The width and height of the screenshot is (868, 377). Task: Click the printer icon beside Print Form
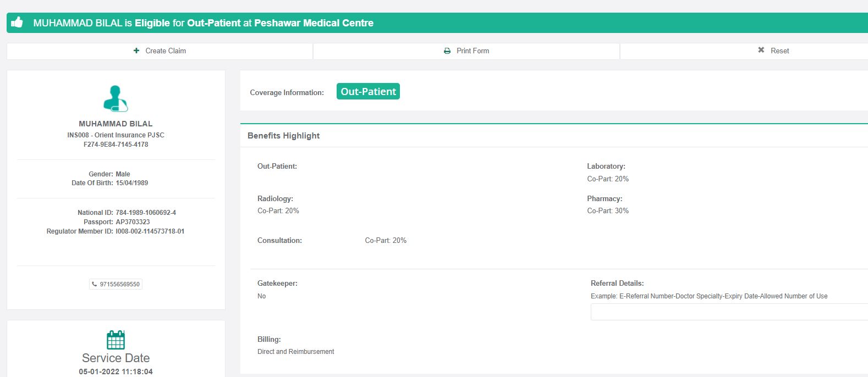447,51
